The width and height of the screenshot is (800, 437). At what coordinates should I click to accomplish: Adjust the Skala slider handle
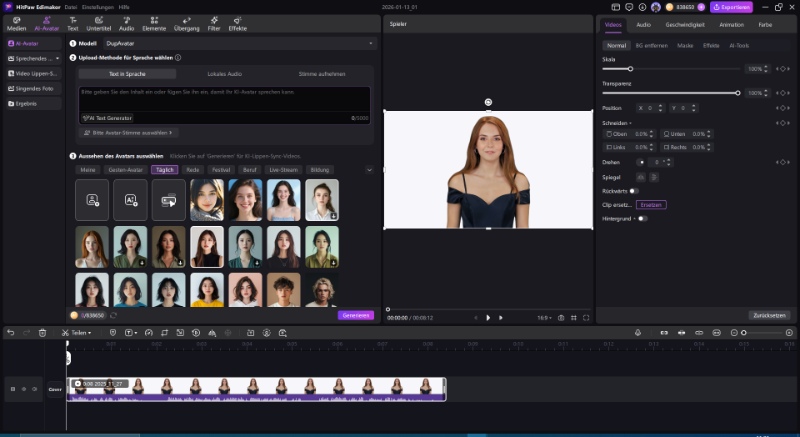click(x=631, y=69)
